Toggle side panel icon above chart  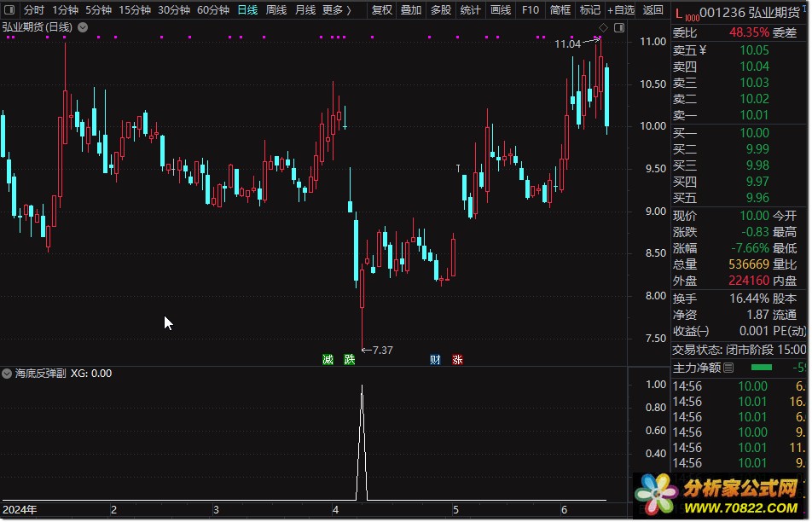tap(619, 27)
